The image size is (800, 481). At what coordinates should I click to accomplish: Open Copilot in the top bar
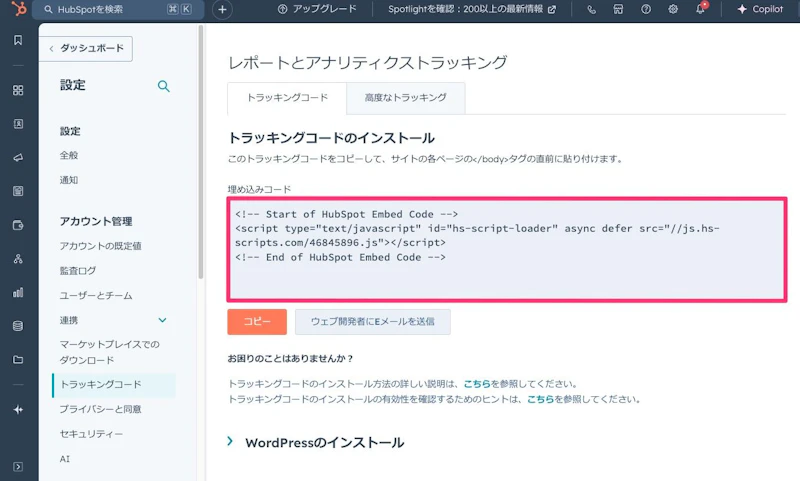click(x=760, y=9)
